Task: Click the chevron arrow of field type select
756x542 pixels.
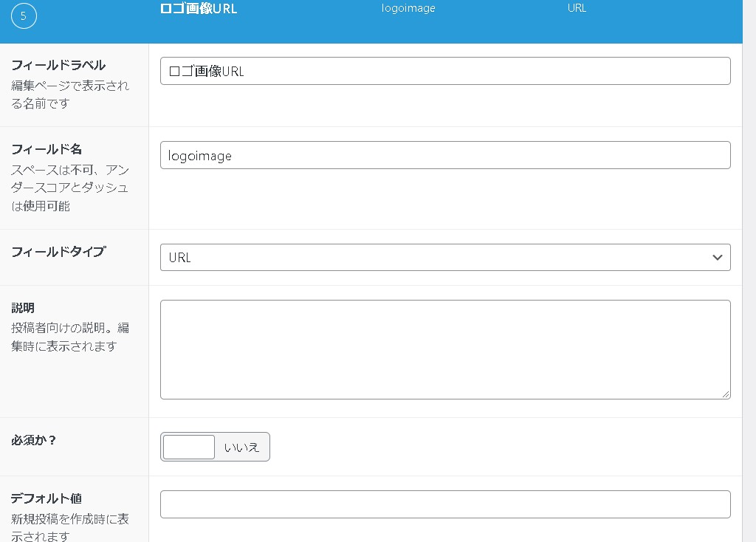Action: tap(717, 257)
